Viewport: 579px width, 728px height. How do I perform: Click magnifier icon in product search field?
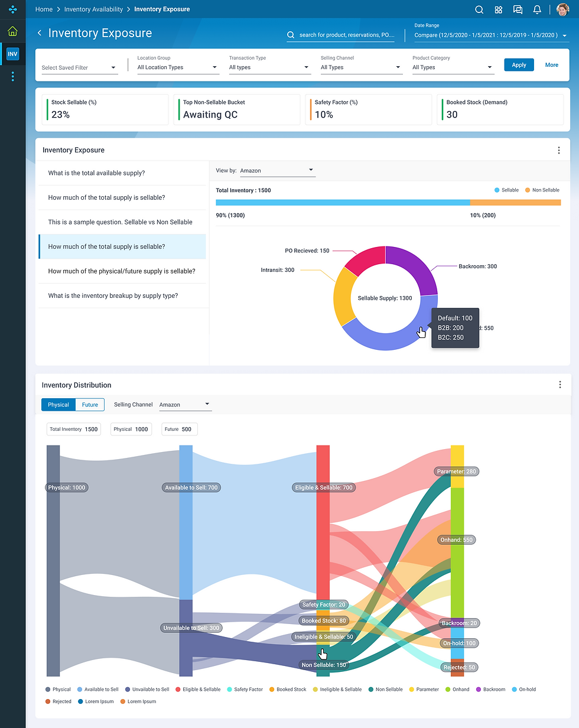[x=291, y=35]
